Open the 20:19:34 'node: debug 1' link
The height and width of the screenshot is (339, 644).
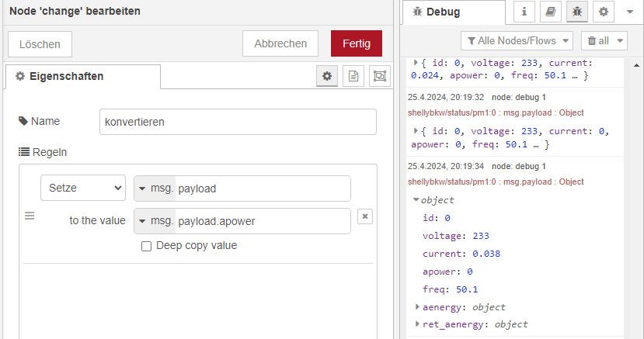pos(519,167)
